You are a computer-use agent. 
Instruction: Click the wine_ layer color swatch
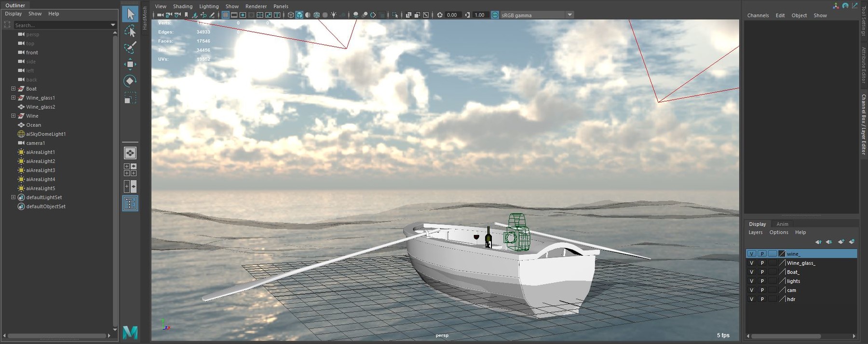(x=782, y=254)
